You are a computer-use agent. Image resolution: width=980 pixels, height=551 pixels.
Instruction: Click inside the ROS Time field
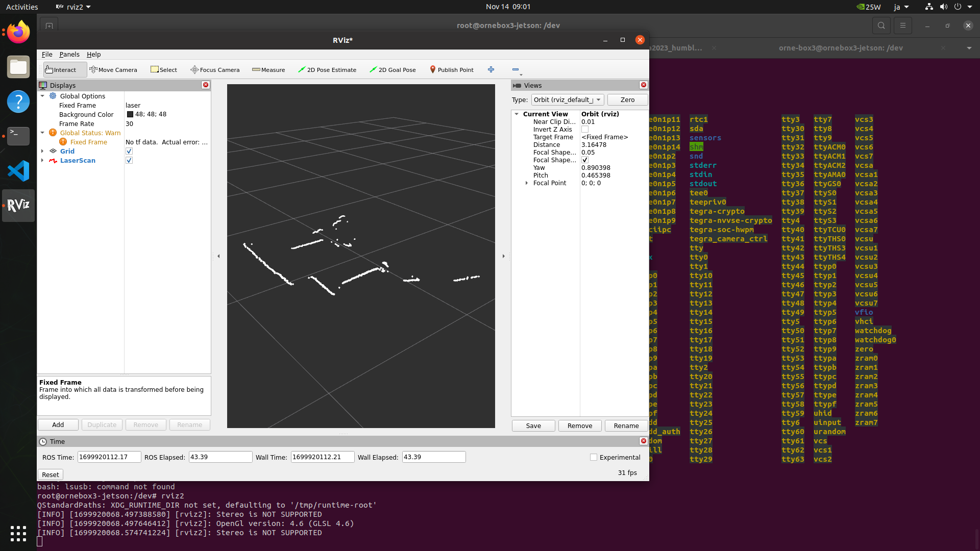coord(108,457)
